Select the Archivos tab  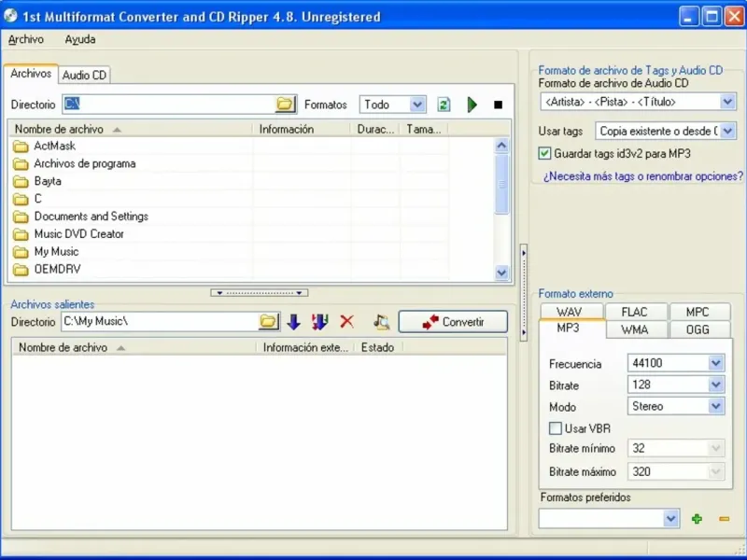point(31,74)
